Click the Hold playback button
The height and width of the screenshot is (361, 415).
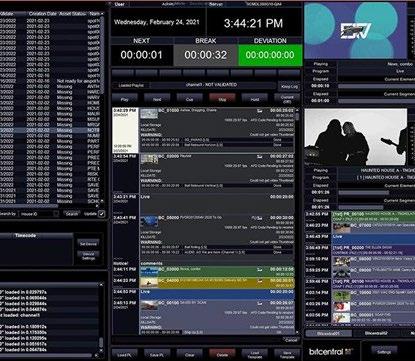(x=255, y=99)
